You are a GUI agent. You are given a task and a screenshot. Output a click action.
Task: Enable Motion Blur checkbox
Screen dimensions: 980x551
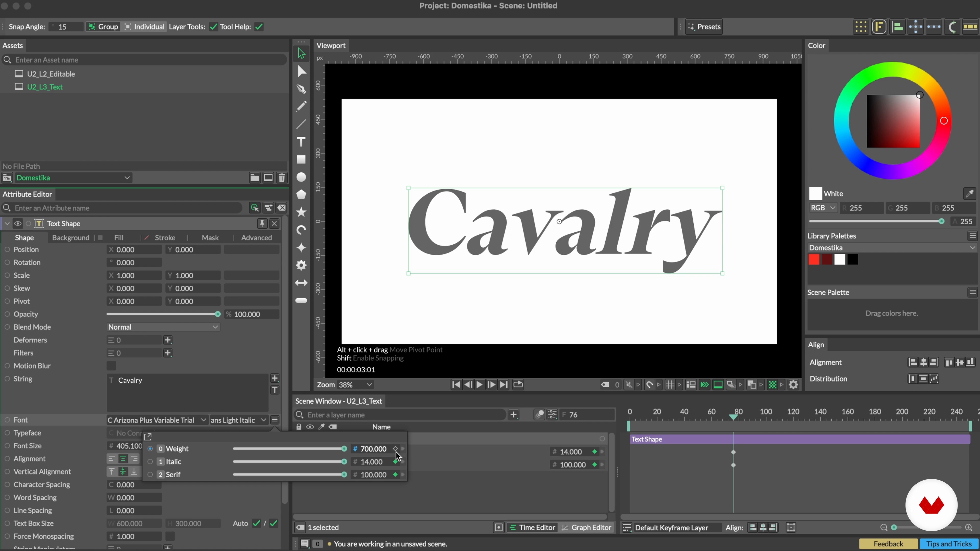click(x=111, y=366)
